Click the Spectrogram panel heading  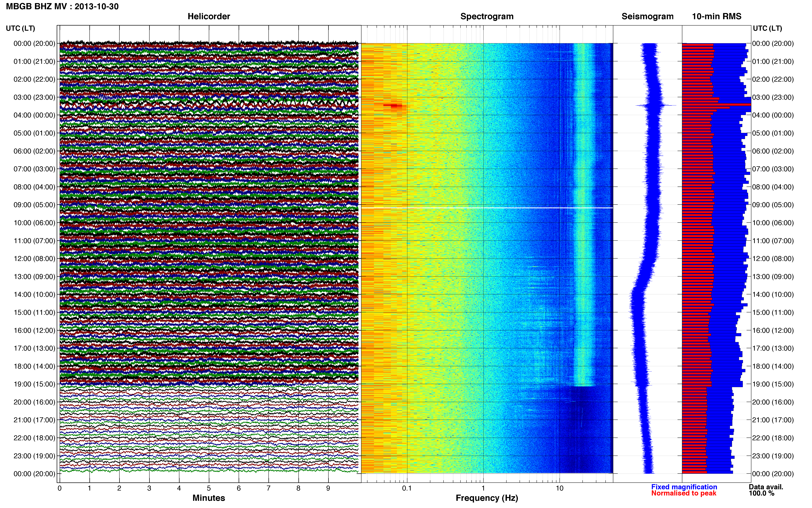[x=487, y=16]
